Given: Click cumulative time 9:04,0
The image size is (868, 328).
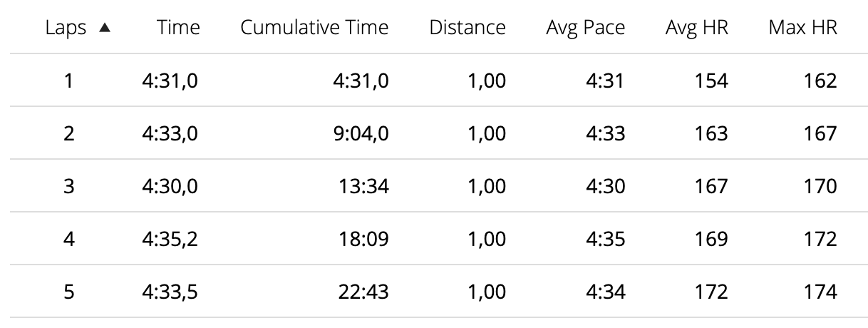Looking at the screenshot, I should click(362, 134).
